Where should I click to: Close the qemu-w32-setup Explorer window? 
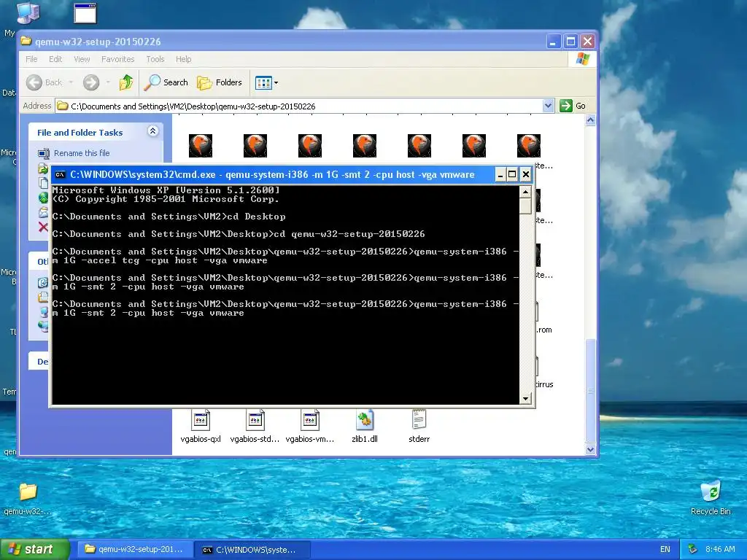(x=588, y=42)
